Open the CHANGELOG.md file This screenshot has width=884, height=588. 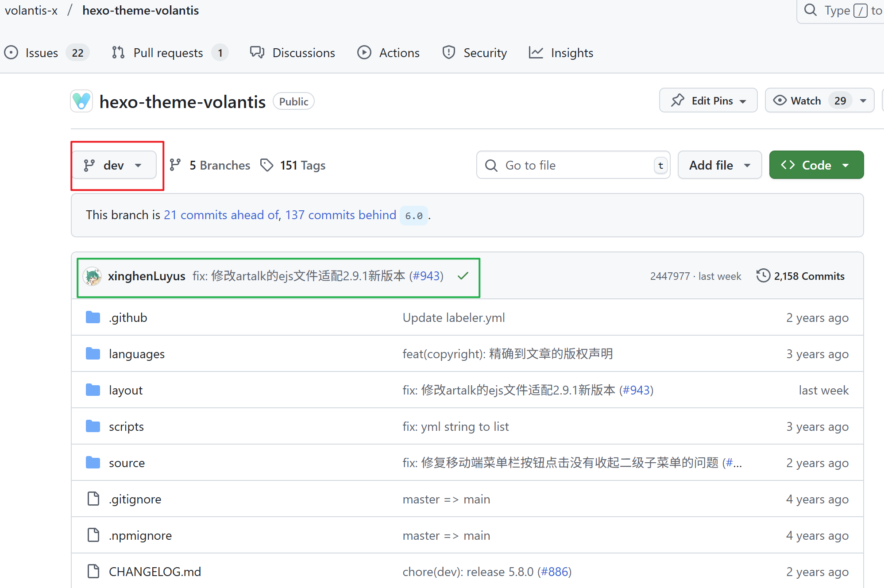(x=154, y=572)
